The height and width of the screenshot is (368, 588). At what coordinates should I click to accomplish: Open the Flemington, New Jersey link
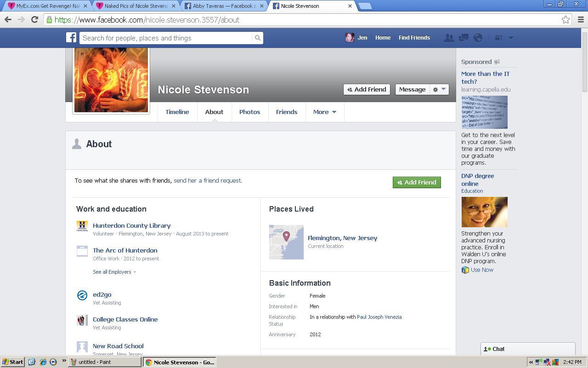(342, 238)
